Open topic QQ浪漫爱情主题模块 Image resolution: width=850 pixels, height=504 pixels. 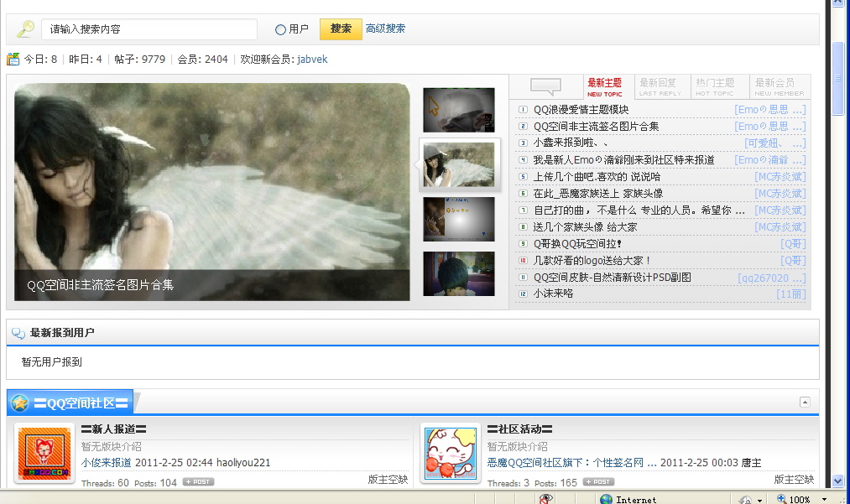[581, 110]
